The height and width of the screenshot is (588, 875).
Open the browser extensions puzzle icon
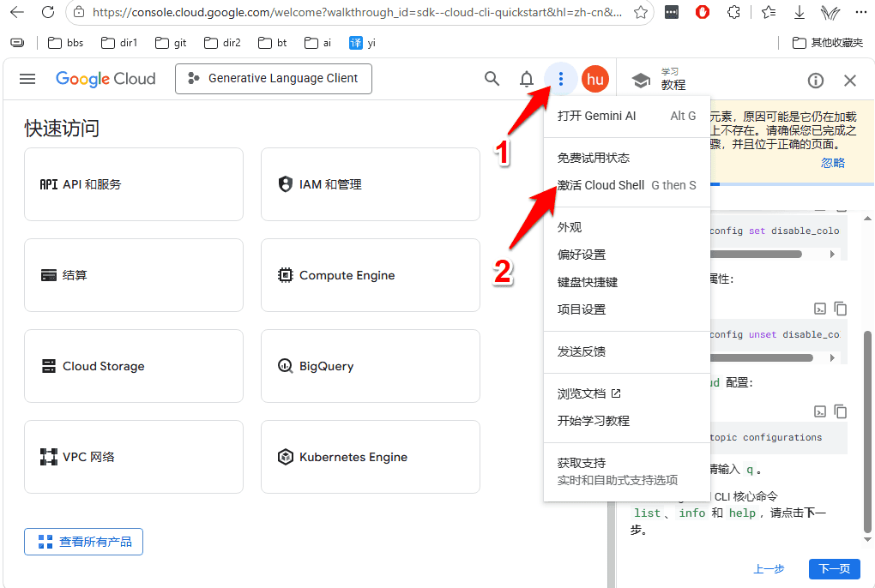click(733, 12)
